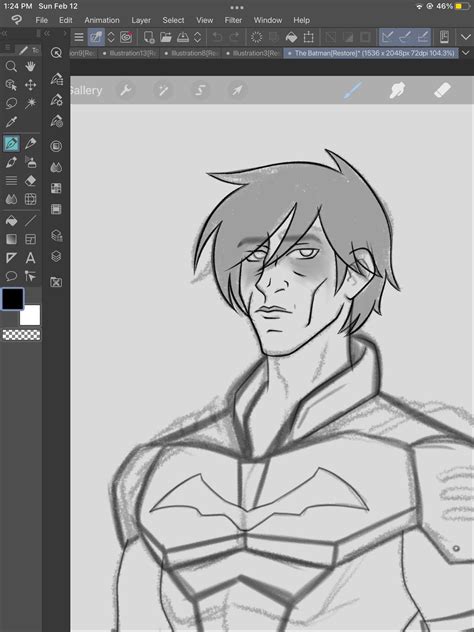Select the Airbrush tool
474x632 pixels.
point(30,162)
